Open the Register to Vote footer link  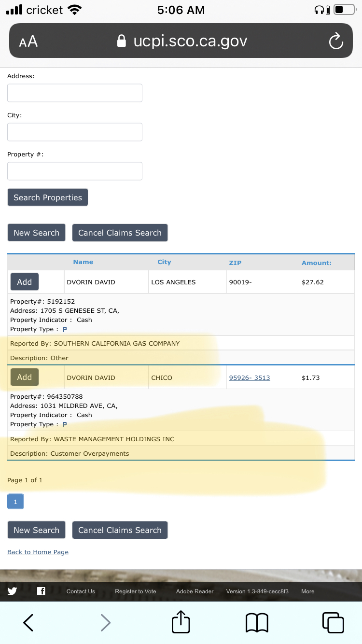tap(136, 591)
